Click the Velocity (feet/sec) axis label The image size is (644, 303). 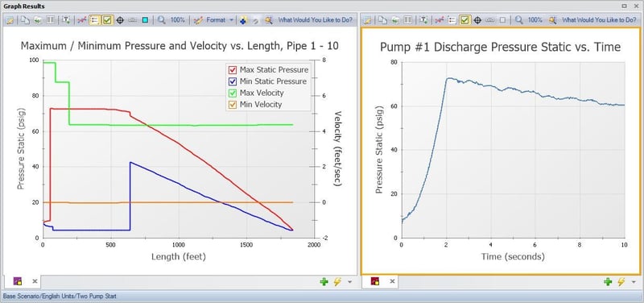[337, 148]
